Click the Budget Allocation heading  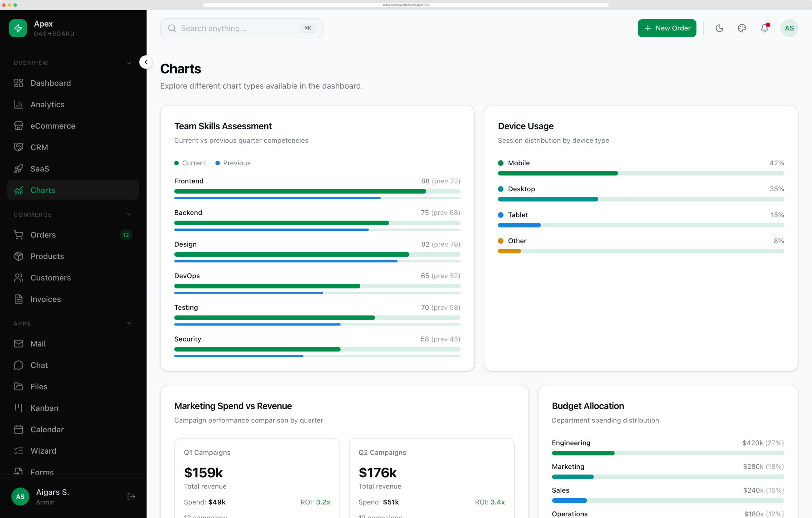[588, 406]
